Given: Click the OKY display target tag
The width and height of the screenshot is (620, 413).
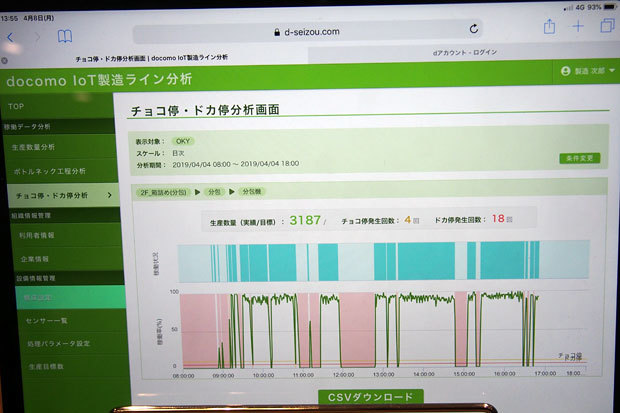Looking at the screenshot, I should pos(183,141).
